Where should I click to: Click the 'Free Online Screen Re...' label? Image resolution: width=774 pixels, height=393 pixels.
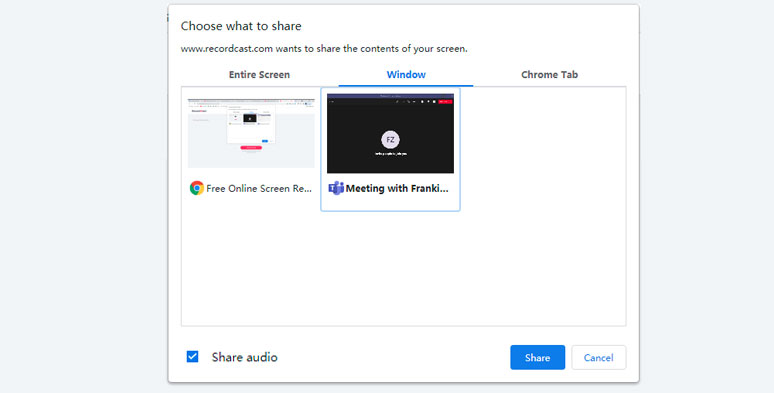point(259,188)
